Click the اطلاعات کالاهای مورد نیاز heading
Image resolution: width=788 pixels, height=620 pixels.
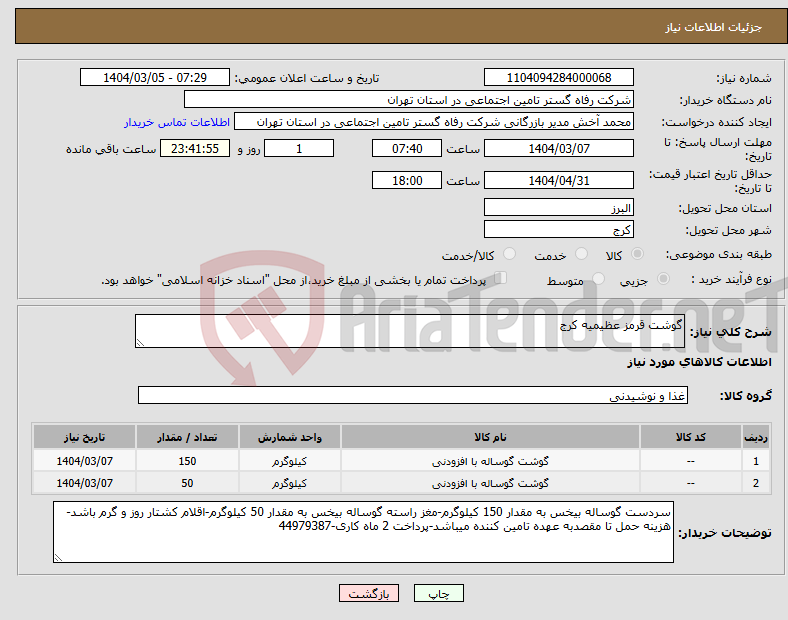699,362
